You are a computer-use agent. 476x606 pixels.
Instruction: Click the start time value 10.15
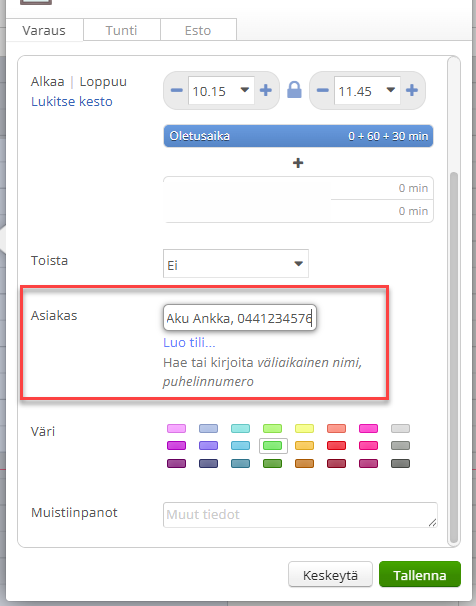209,91
